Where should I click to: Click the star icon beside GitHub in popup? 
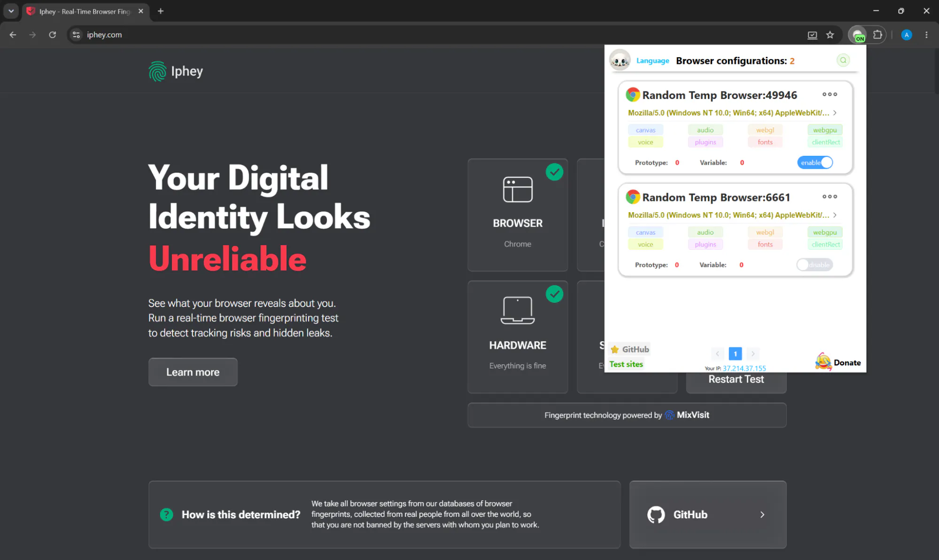(615, 349)
